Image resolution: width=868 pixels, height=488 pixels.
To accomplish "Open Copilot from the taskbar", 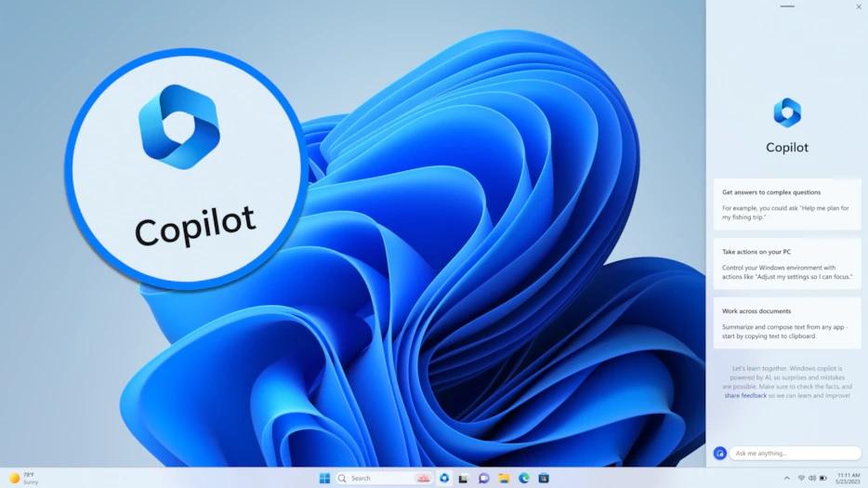I will 444,478.
